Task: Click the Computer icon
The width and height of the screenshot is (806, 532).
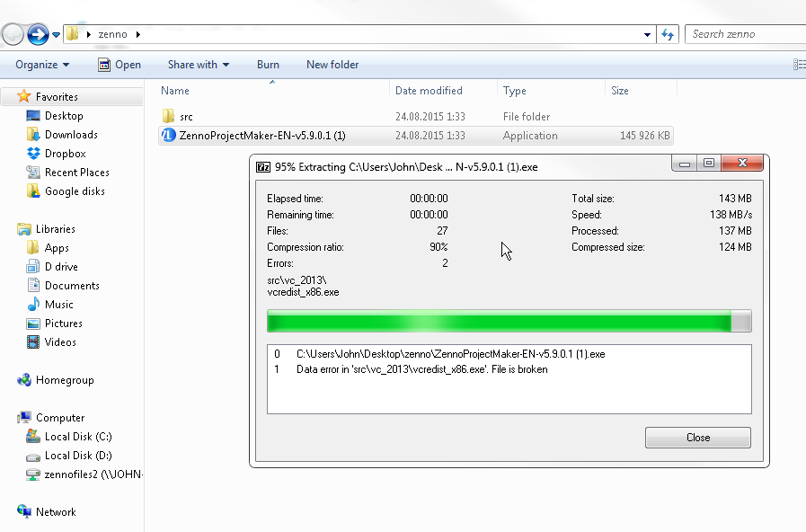Action: (x=23, y=417)
